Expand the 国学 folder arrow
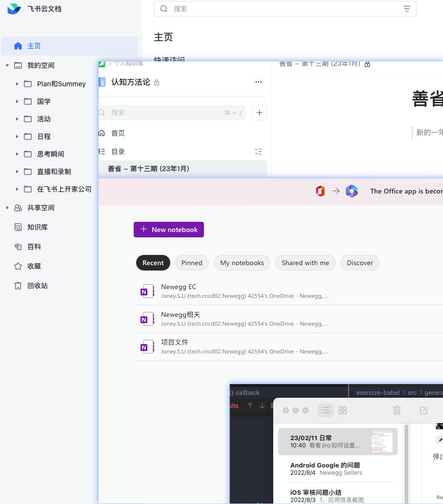This screenshot has height=504, width=443. pos(17,101)
